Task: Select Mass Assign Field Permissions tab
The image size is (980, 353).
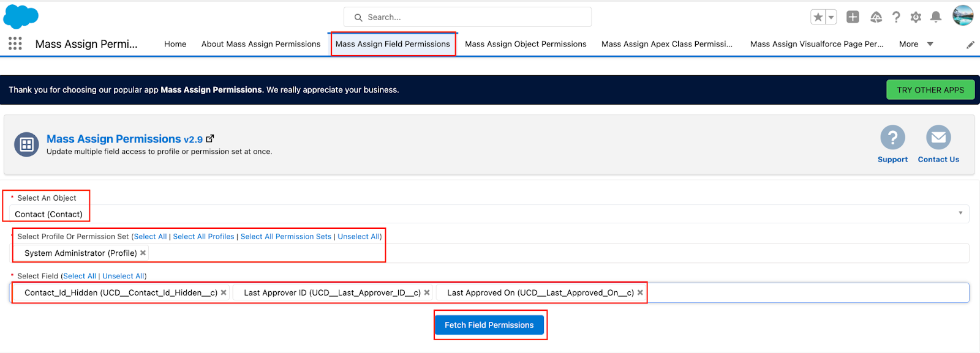Action: click(x=393, y=44)
